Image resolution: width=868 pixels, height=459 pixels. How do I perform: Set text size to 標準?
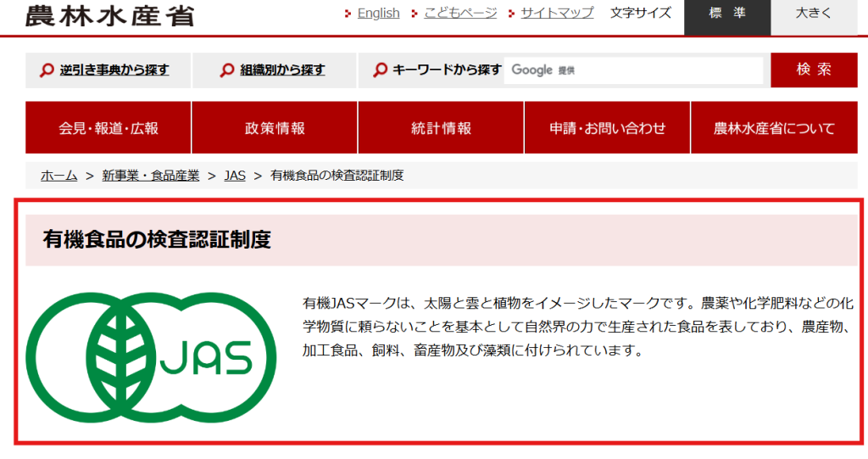727,17
